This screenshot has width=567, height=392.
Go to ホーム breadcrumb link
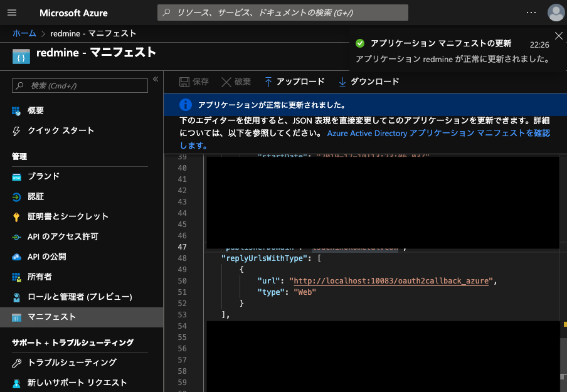pyautogui.click(x=24, y=33)
